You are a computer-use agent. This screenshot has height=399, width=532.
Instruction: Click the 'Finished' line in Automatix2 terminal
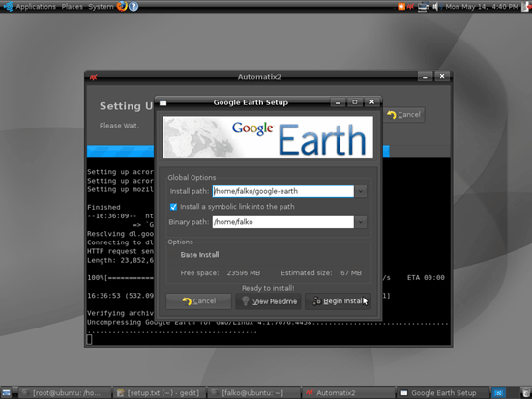[103, 207]
